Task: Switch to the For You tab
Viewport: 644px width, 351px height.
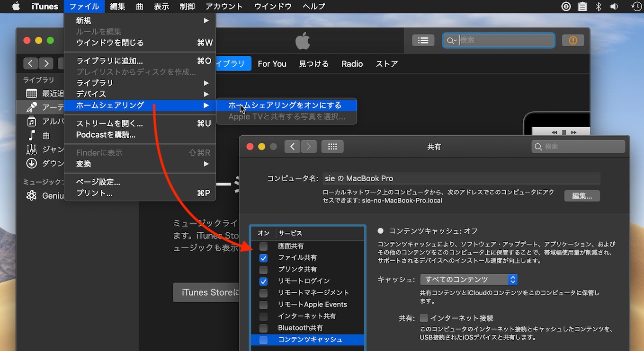Action: tap(272, 64)
